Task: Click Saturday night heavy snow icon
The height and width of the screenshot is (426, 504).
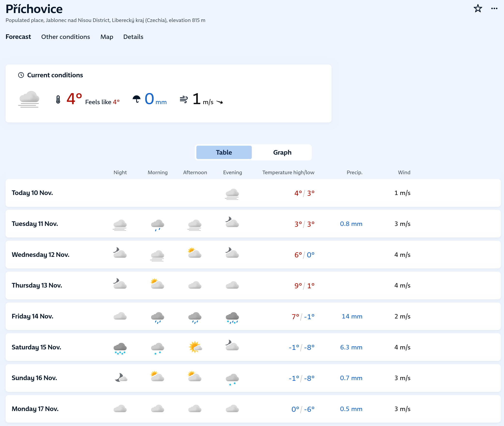Action: coord(120,348)
